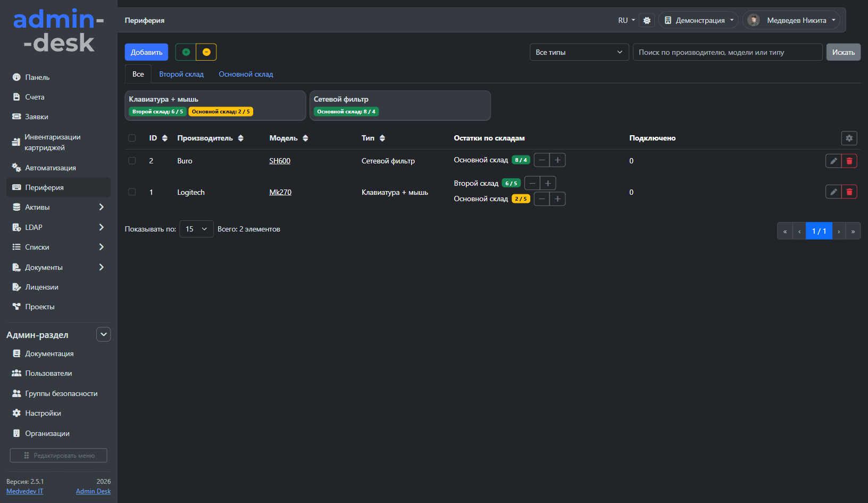
Task: Click the yellow minus bulk-remove icon
Action: pos(206,52)
